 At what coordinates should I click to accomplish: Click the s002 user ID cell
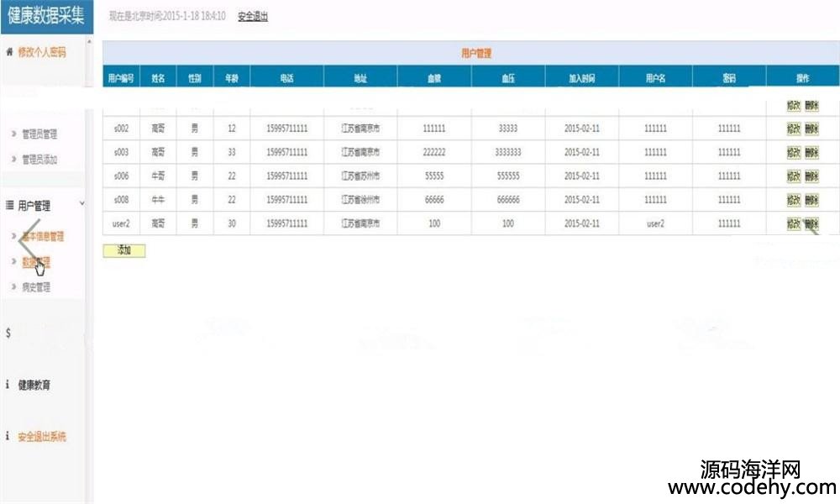121,129
